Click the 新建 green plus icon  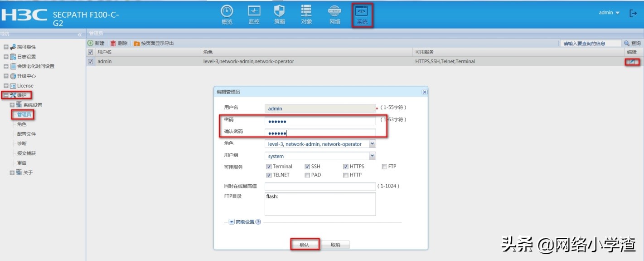tap(90, 43)
